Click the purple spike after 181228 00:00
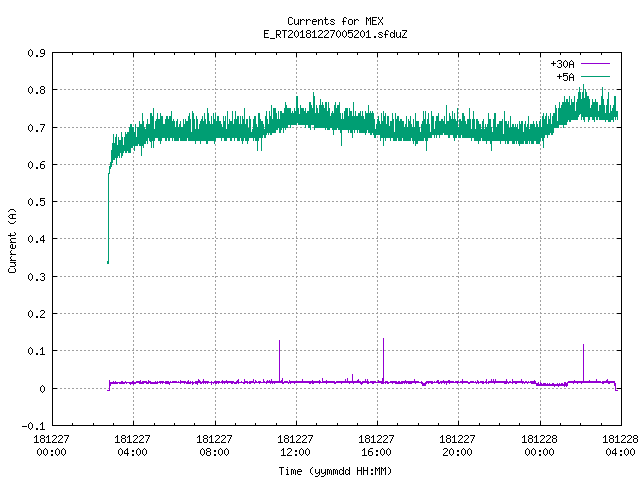640x480 pixels. (x=583, y=363)
